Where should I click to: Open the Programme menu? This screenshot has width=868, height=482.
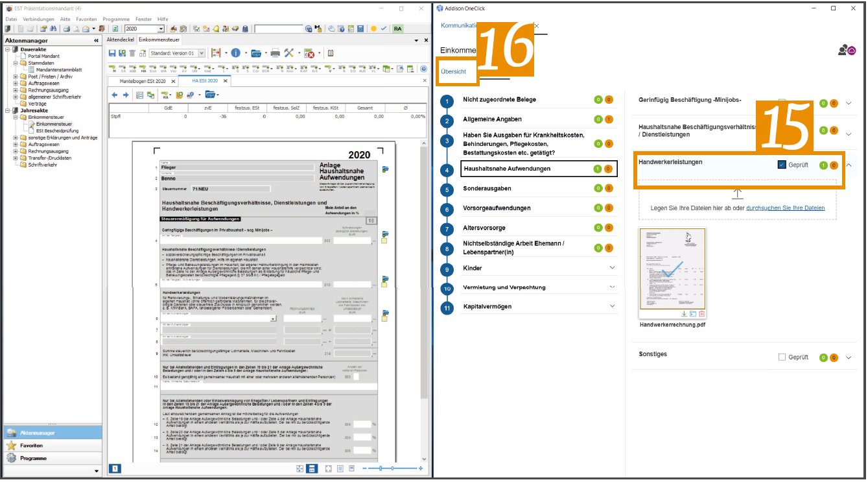coord(116,19)
